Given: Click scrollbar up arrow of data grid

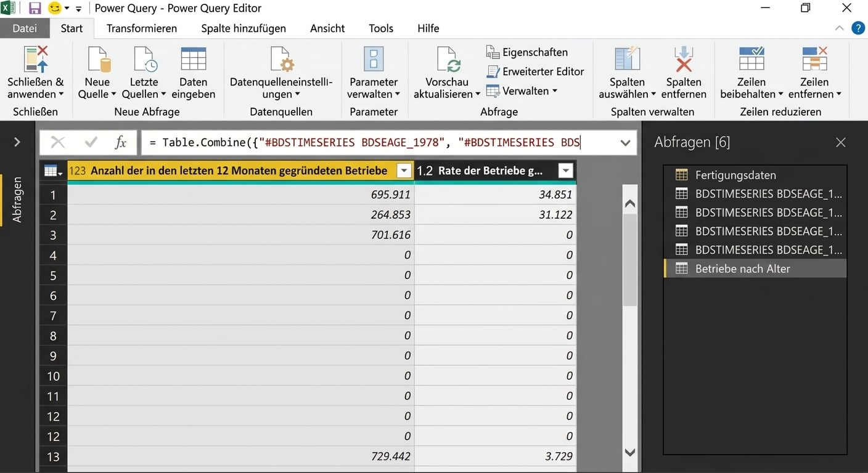Looking at the screenshot, I should (x=629, y=204).
